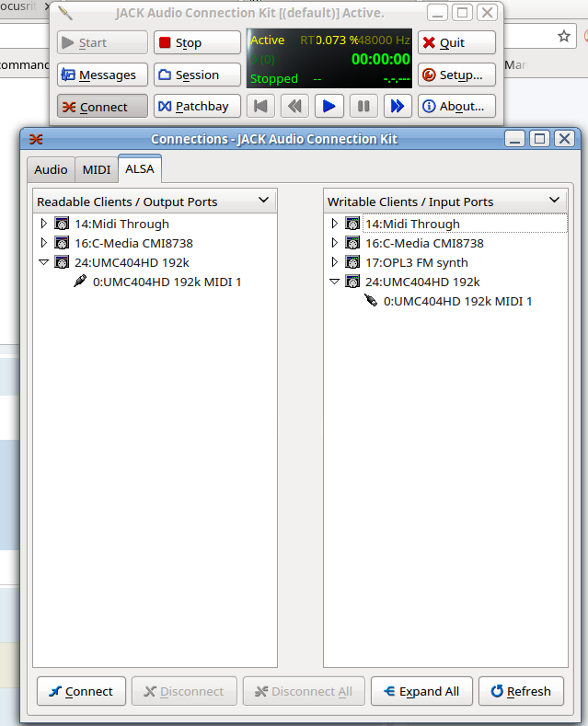
Task: Click the Connections window title icon
Action: (36, 139)
